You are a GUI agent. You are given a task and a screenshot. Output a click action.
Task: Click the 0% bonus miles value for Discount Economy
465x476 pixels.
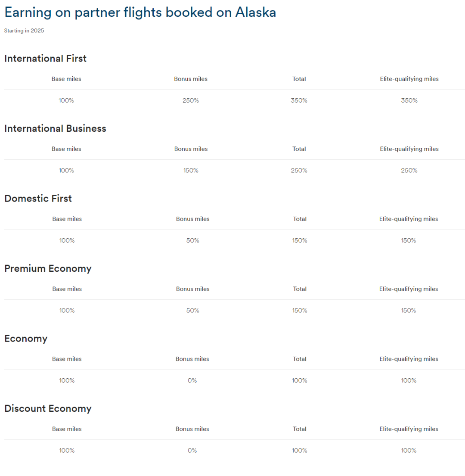tap(192, 450)
